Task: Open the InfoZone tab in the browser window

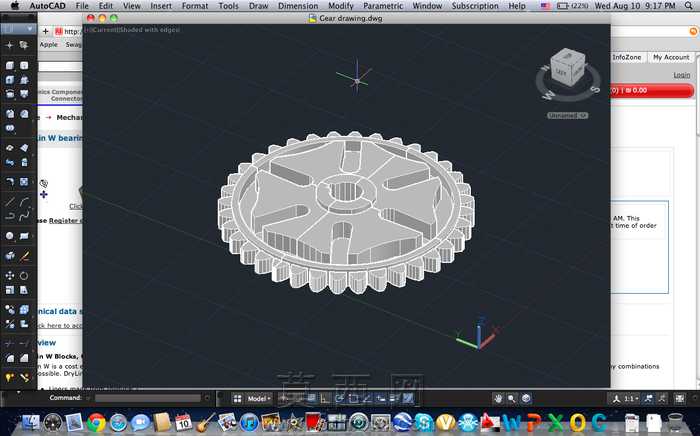Action: 627,57
